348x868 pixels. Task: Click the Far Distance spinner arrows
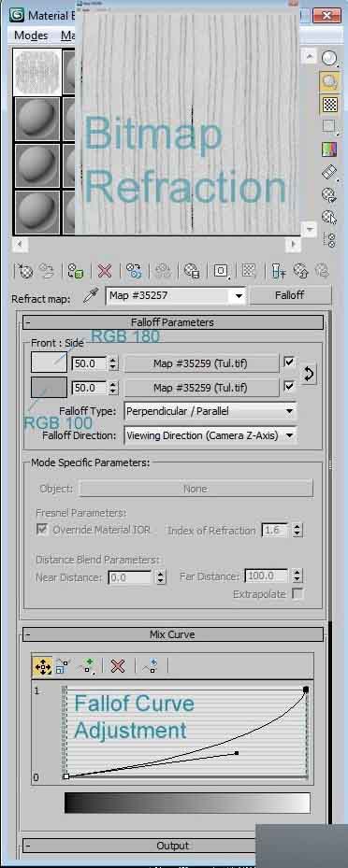coord(297,576)
